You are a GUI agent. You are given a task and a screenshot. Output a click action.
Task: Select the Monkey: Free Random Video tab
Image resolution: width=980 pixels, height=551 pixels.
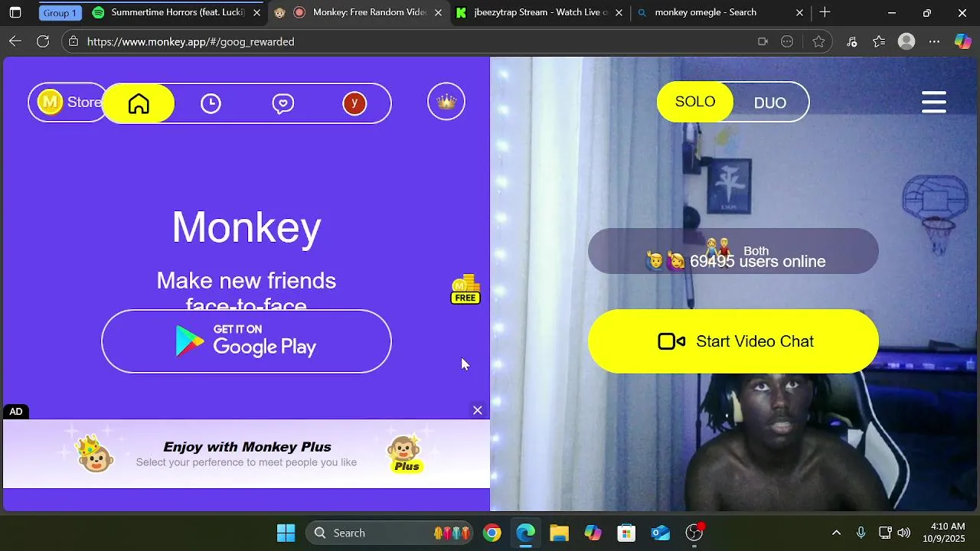(359, 12)
